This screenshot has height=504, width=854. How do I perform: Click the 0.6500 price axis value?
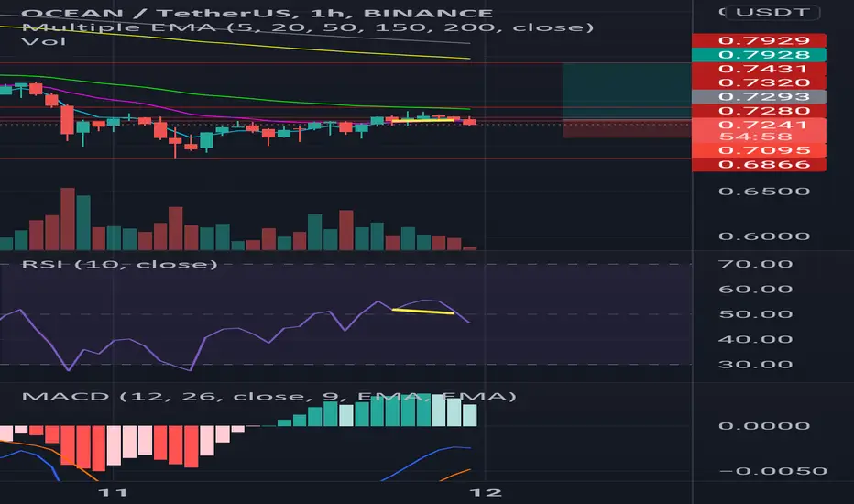pyautogui.click(x=764, y=192)
